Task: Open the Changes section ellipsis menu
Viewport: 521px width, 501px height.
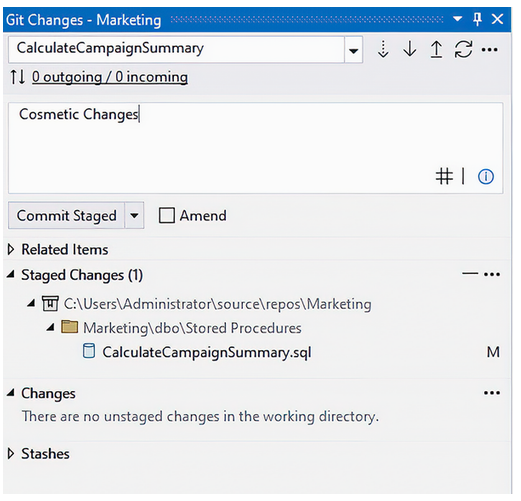Action: pyautogui.click(x=492, y=393)
